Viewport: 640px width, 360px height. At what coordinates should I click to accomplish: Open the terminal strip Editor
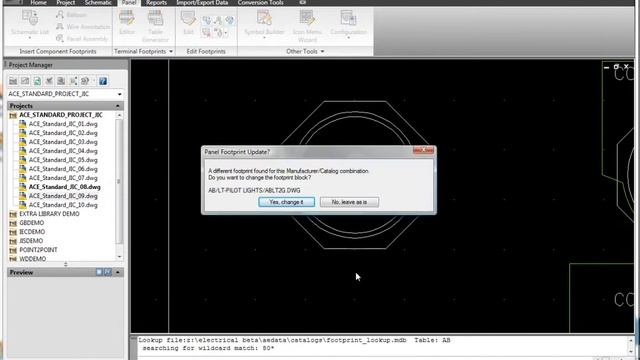127,22
